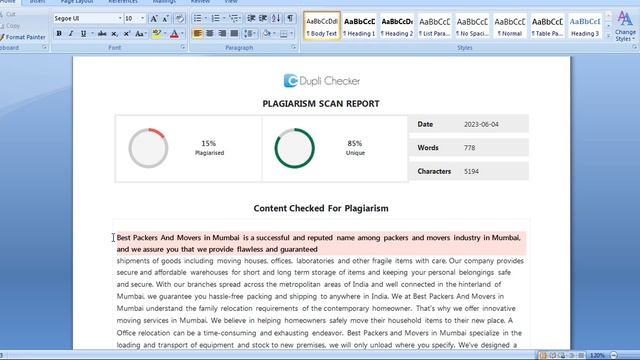Sort the selected text alphabetically
This screenshot has width=640, height=360.
tap(276, 18)
